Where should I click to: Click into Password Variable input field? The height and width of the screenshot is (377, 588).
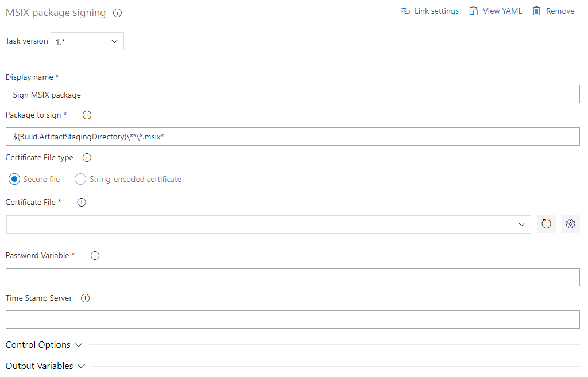click(292, 277)
